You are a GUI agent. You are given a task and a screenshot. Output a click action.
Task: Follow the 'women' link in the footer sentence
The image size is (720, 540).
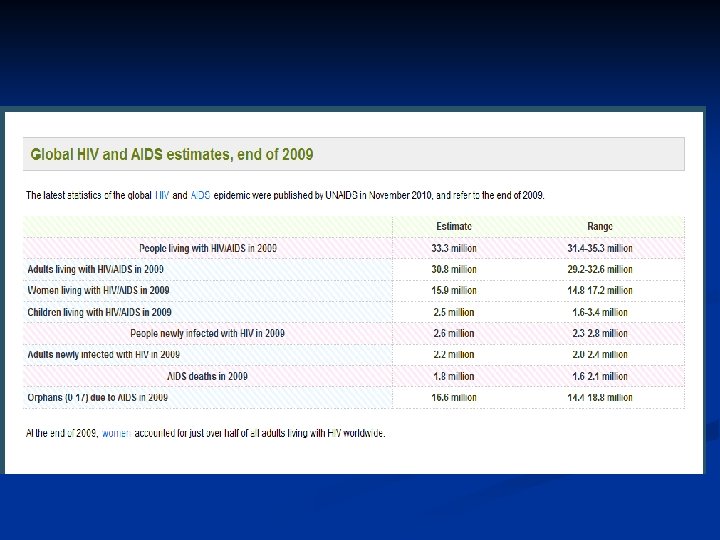pyautogui.click(x=117, y=433)
